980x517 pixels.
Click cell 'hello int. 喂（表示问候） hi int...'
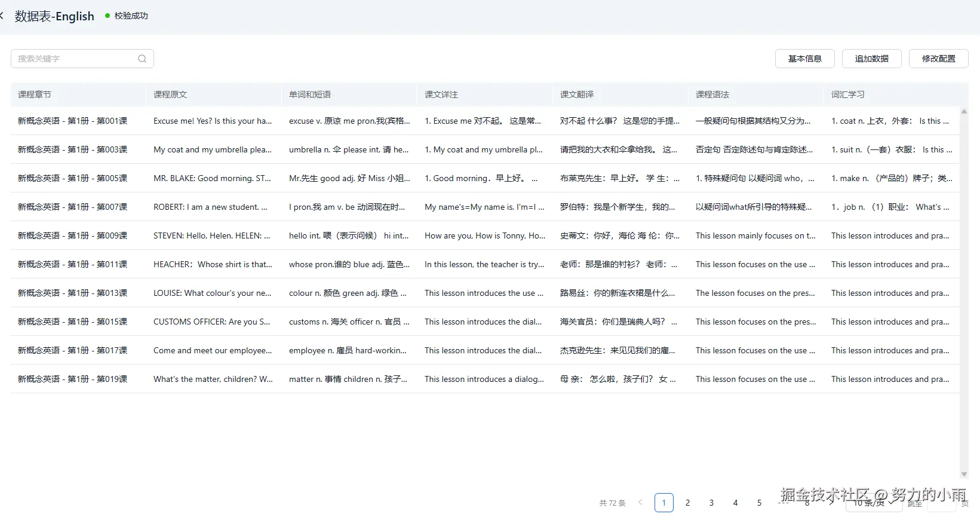[349, 235]
